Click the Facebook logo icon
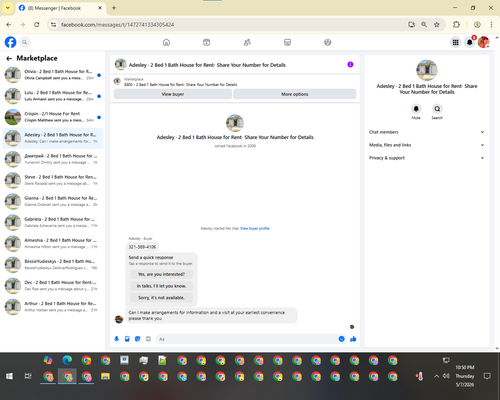 (x=10, y=42)
